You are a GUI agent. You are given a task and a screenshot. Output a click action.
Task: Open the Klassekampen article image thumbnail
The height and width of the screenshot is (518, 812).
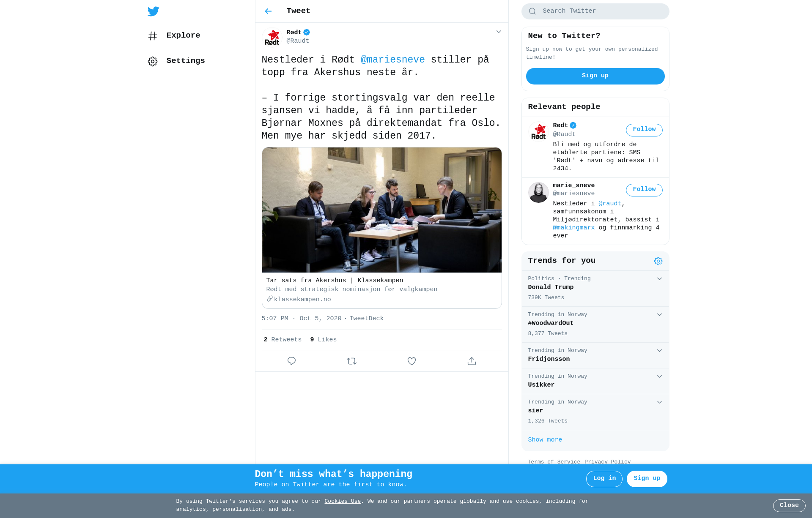[x=381, y=210]
